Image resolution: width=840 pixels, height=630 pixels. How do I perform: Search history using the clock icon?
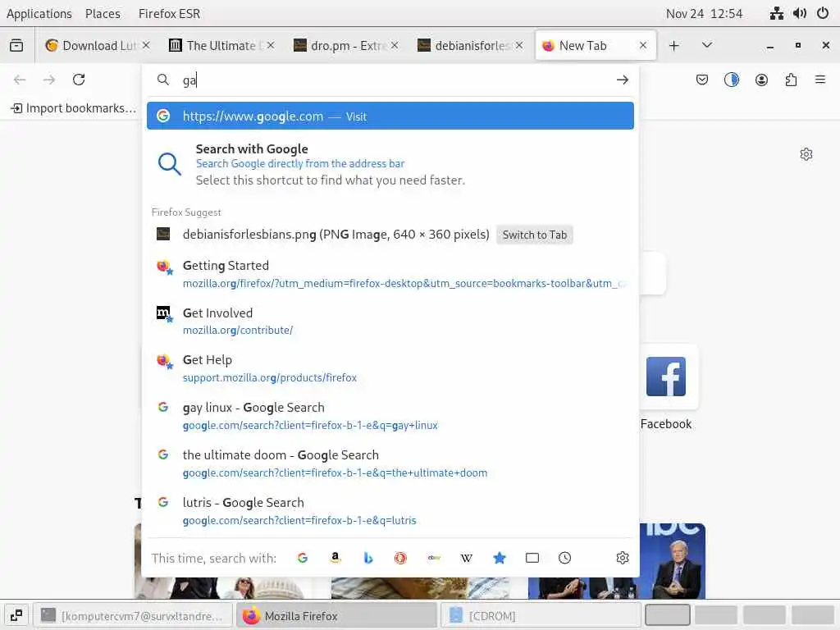(564, 558)
